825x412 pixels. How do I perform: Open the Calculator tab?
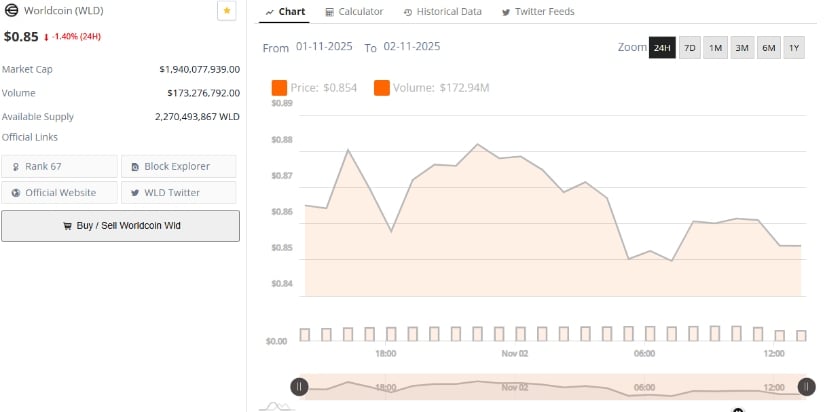coord(354,12)
